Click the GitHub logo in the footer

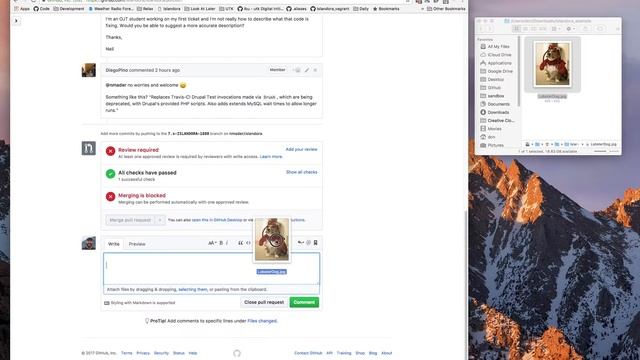(x=237, y=353)
